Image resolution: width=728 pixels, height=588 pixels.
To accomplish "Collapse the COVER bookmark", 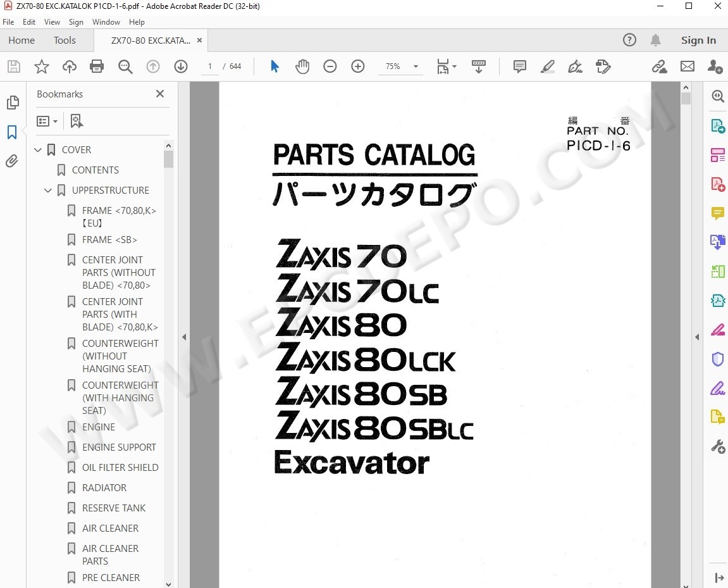I will [38, 150].
